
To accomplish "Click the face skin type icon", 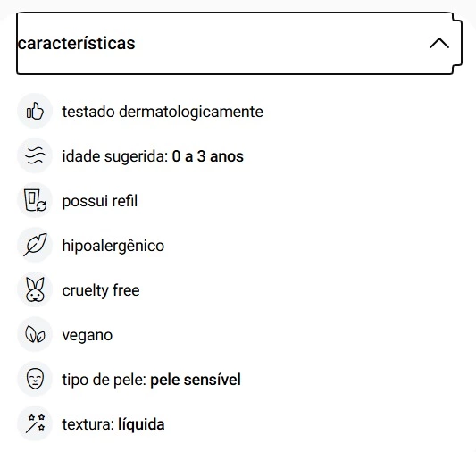I will (x=35, y=379).
